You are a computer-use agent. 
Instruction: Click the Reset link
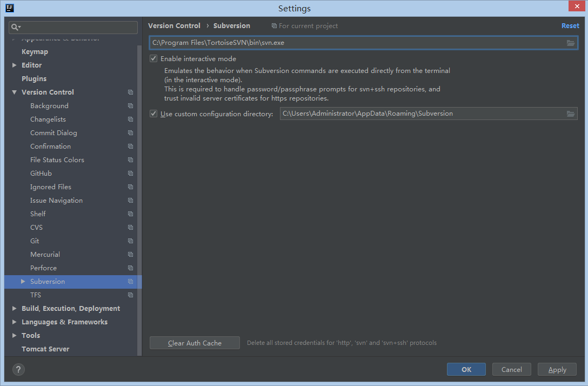click(570, 26)
